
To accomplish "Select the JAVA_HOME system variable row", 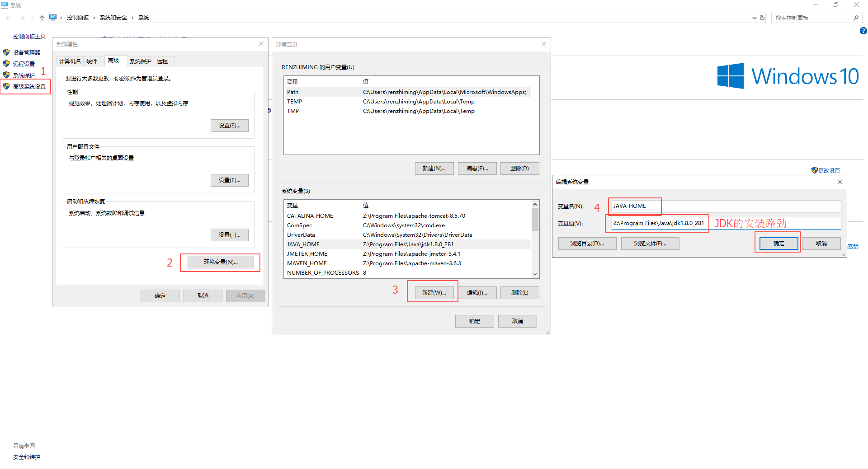I will tap(408, 244).
